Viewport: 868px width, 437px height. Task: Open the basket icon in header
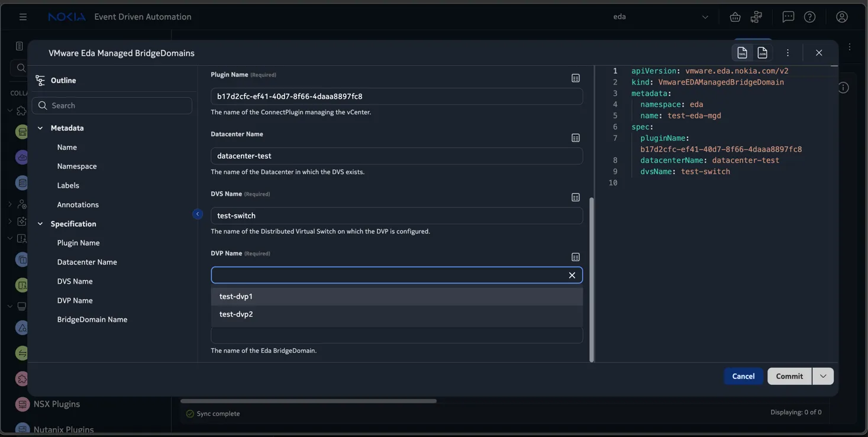[735, 17]
